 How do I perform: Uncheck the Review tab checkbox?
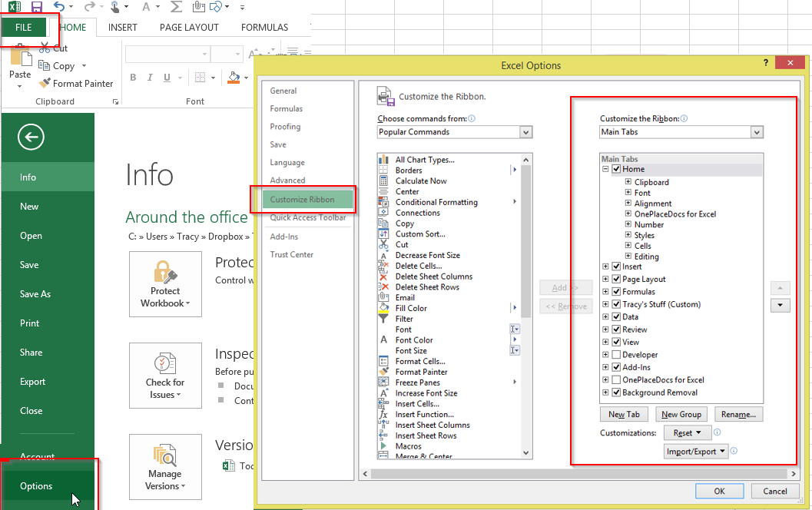[x=616, y=329]
